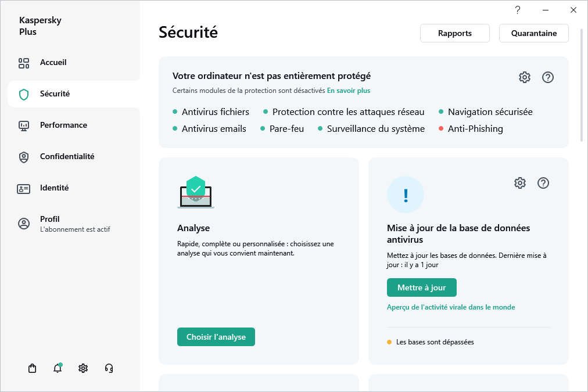588x392 pixels.
Task: Open help for the antivirus database update card
Action: tap(543, 183)
